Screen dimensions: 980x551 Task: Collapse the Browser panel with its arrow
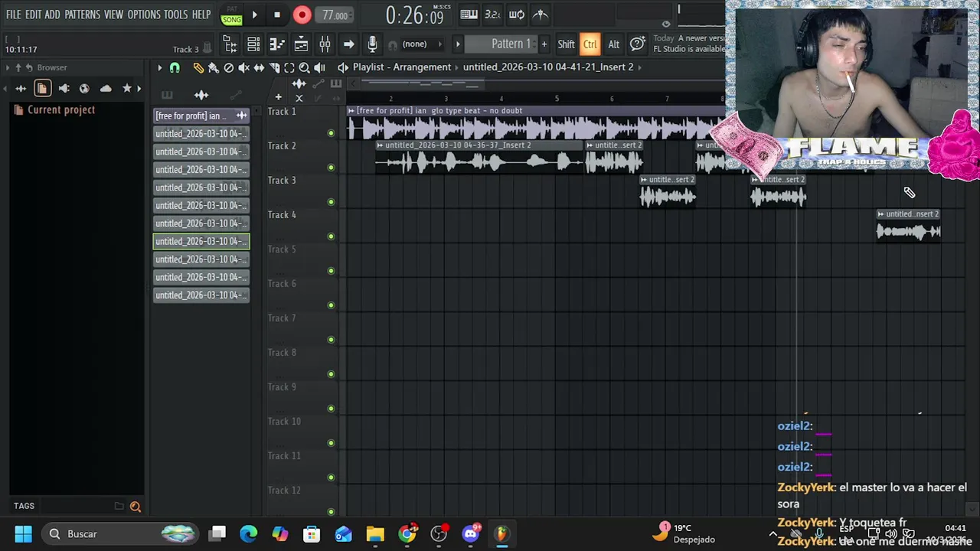[8, 67]
